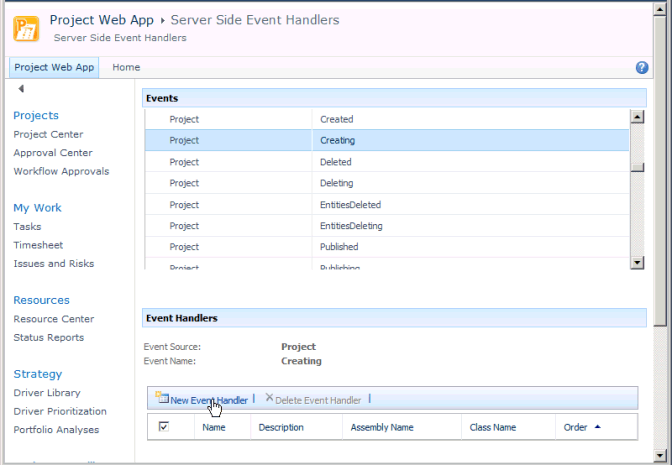
Task: Click the Delete Event Handler X icon
Action: coord(269,398)
